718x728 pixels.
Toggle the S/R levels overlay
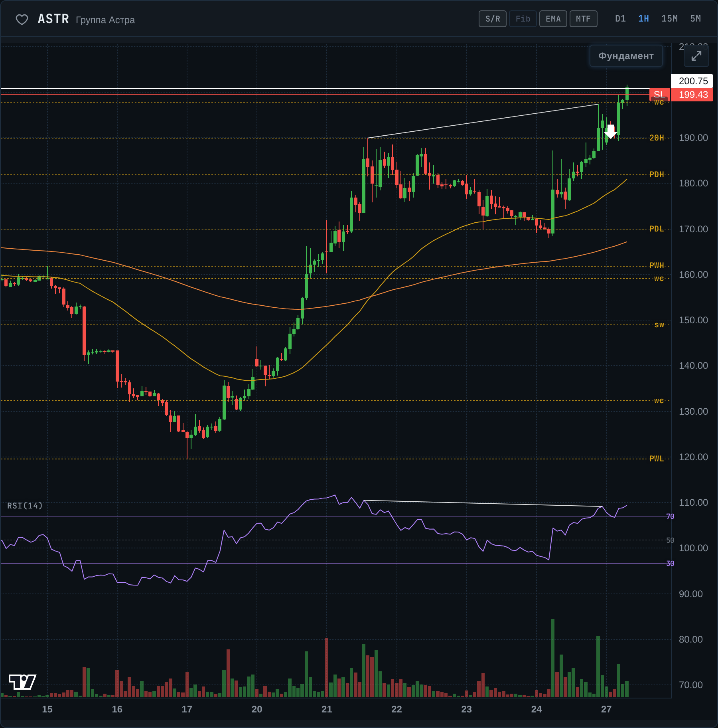[493, 19]
